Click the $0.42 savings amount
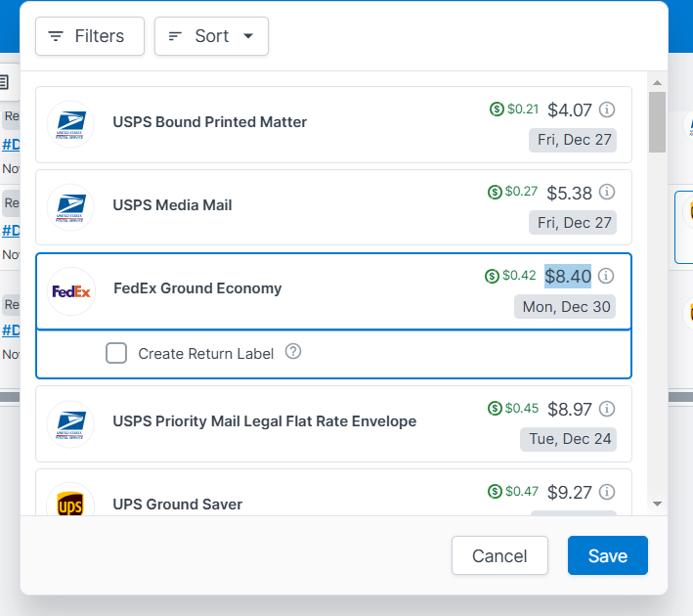This screenshot has width=693, height=616. pyautogui.click(x=519, y=276)
